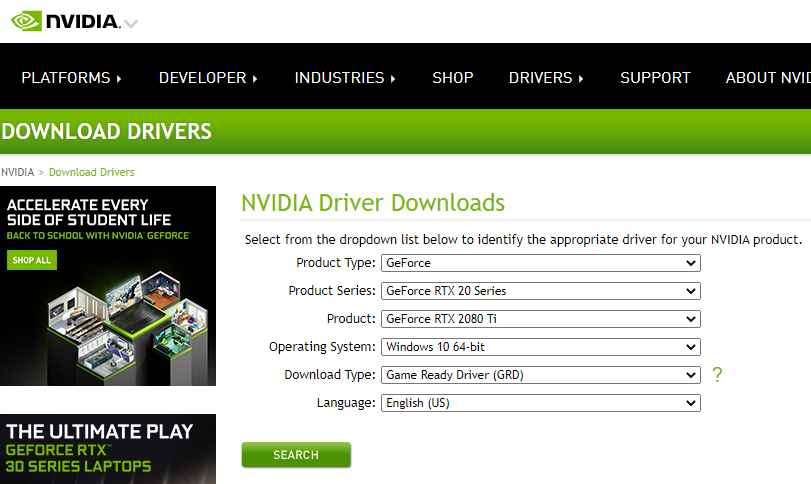Open the ABOUT NVIDIA menu item

point(768,78)
